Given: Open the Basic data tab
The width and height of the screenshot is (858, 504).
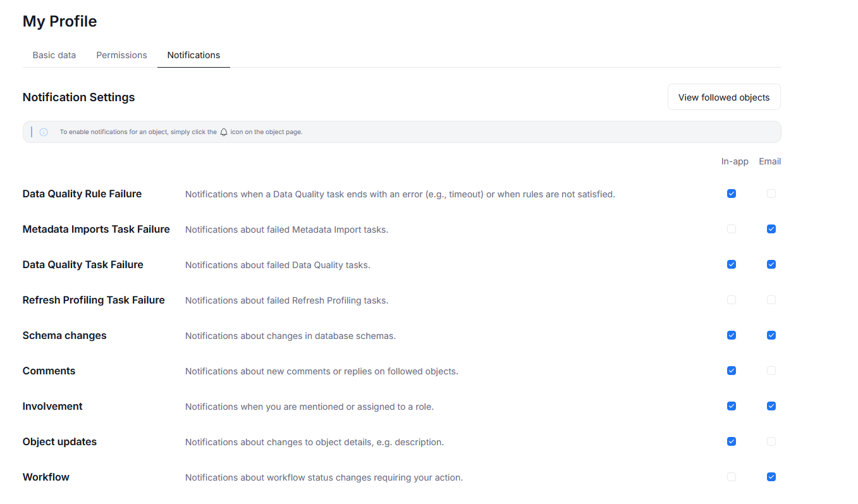Looking at the screenshot, I should pos(54,55).
